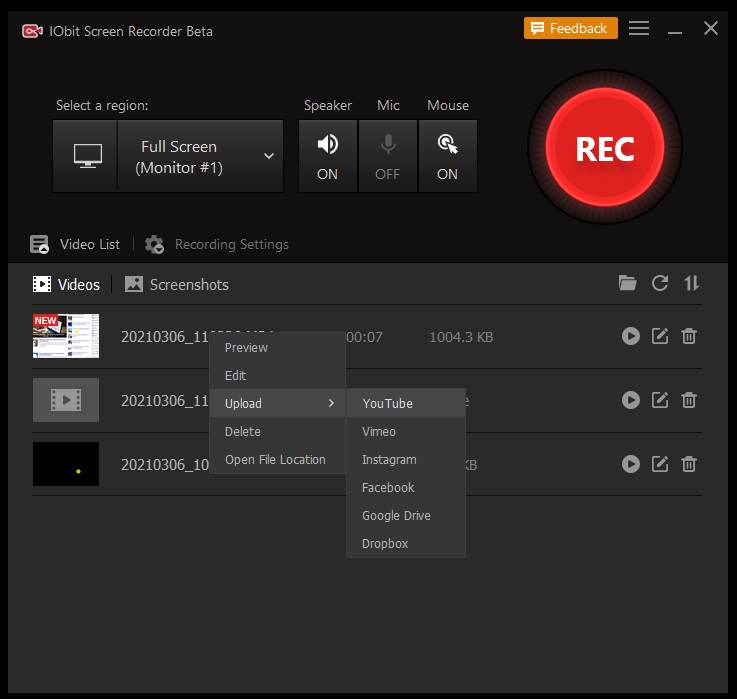Upload the video to YouTube
The width and height of the screenshot is (737, 699).
click(406, 403)
